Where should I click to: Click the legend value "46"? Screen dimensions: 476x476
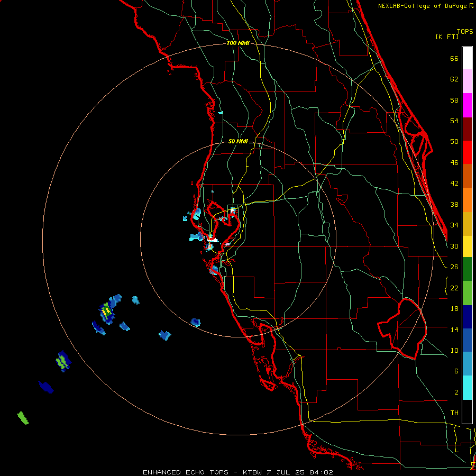454,163
